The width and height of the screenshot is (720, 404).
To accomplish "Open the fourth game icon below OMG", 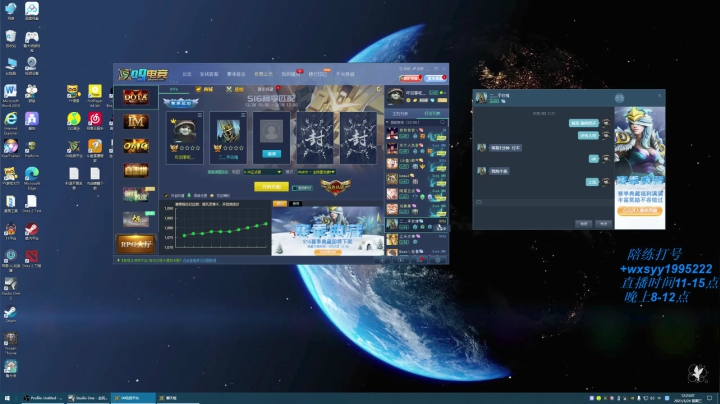I will (x=136, y=170).
